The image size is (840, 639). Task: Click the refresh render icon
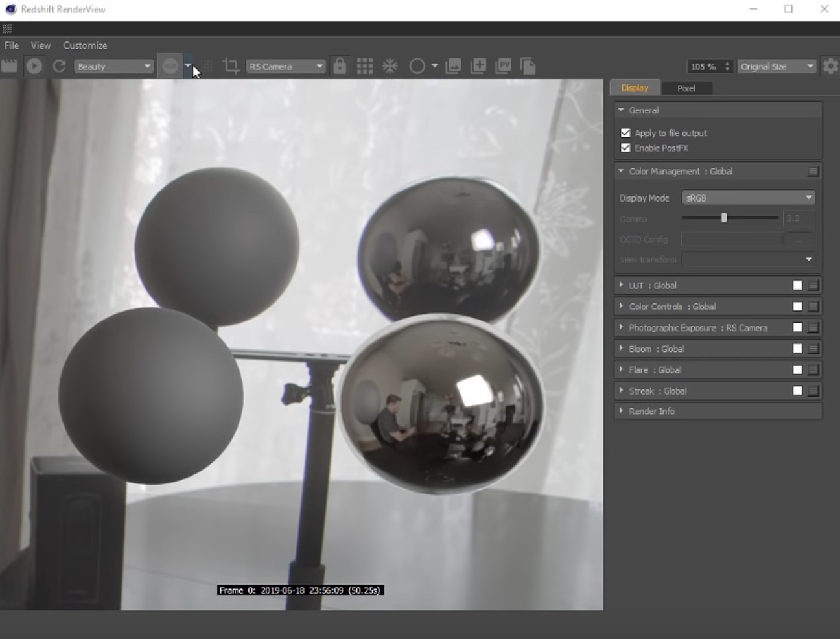pos(59,66)
